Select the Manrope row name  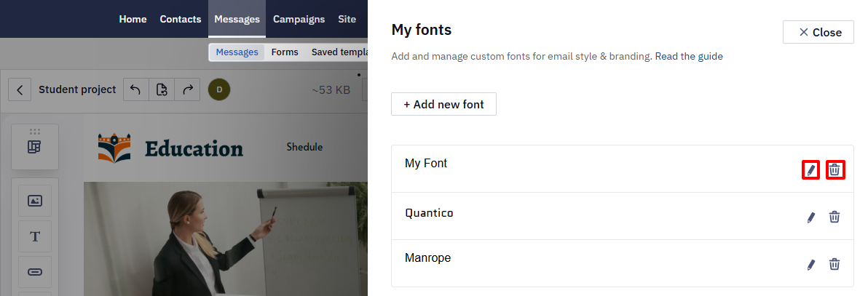(x=428, y=258)
